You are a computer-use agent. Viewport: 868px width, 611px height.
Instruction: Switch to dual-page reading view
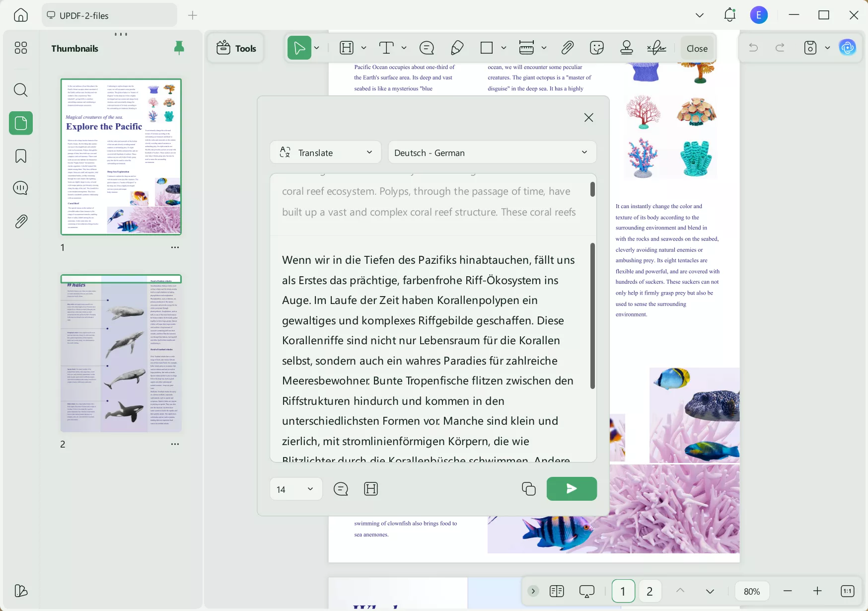tap(557, 591)
